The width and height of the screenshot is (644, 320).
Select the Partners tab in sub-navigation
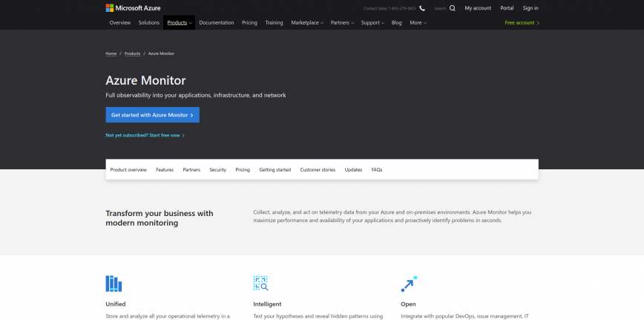pyautogui.click(x=191, y=170)
